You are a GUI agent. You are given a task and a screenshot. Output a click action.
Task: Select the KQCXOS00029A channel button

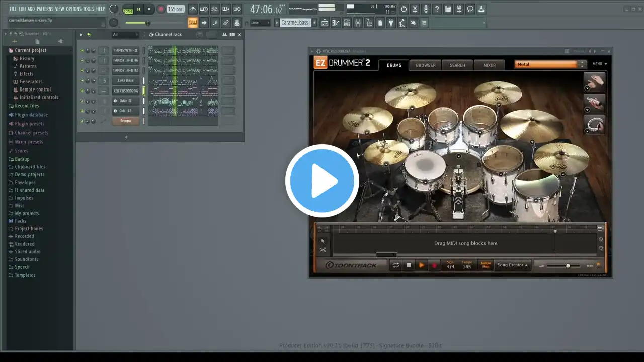(125, 90)
